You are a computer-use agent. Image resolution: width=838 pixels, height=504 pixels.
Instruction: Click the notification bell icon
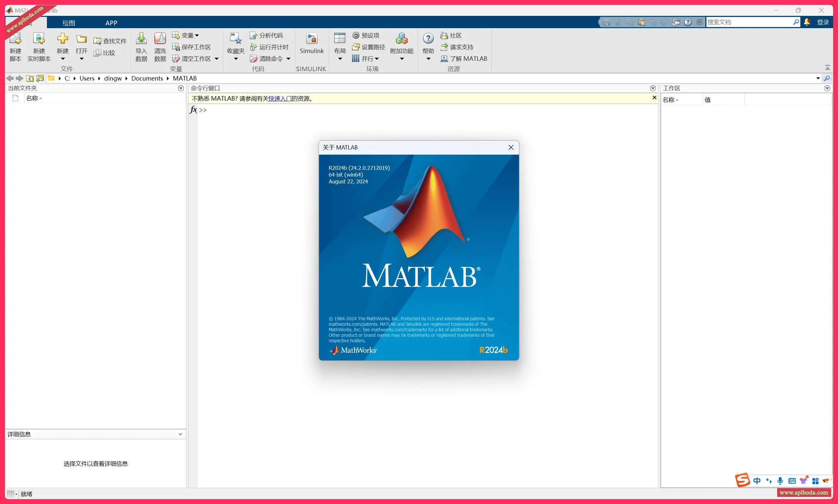[x=807, y=22]
